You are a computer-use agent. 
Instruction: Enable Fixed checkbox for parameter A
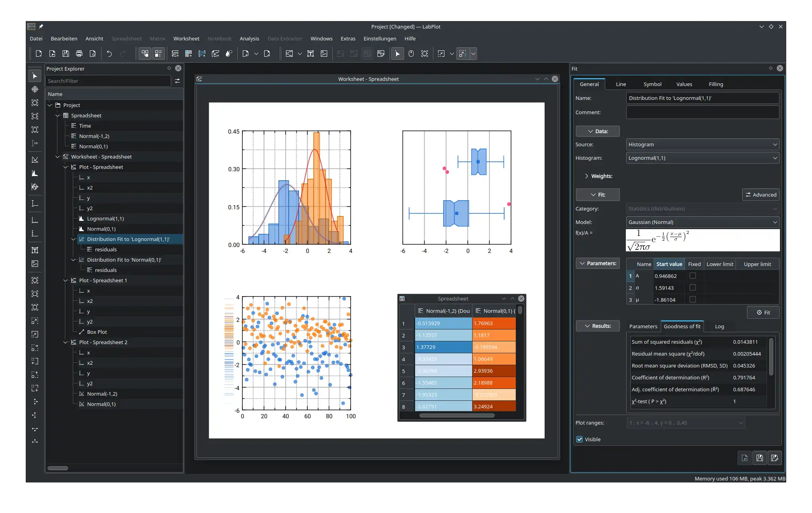692,276
